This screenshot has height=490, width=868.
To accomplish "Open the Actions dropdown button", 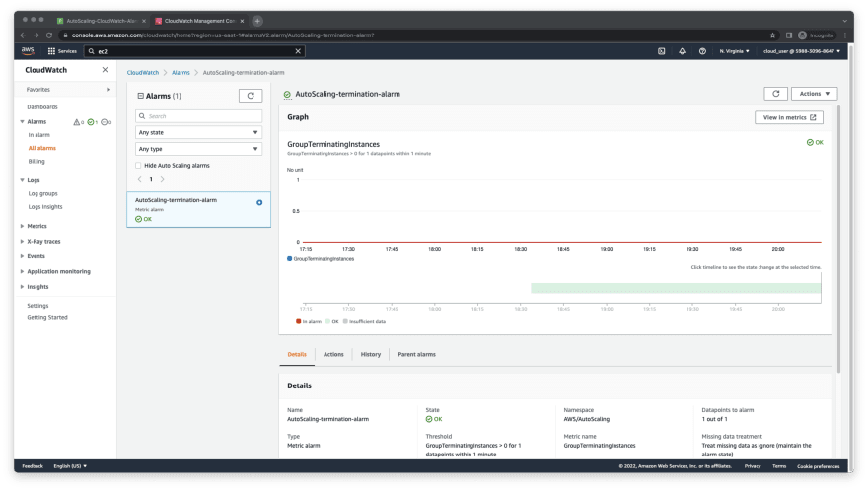I will (814, 94).
